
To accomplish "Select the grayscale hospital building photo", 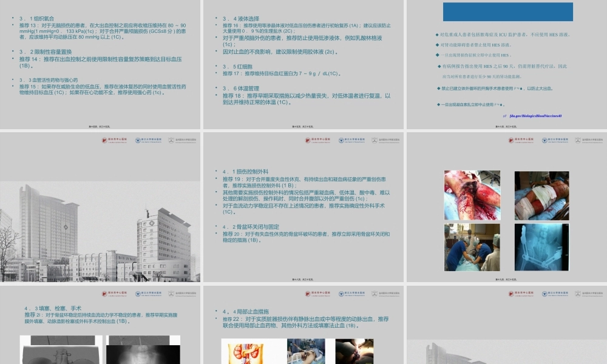I will (100, 232).
